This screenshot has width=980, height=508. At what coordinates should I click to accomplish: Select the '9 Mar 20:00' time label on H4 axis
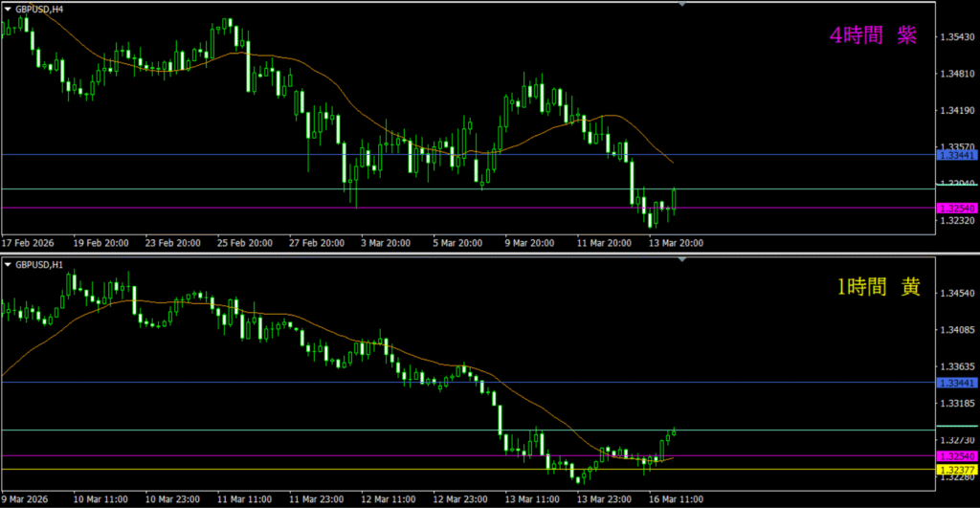[x=530, y=243]
